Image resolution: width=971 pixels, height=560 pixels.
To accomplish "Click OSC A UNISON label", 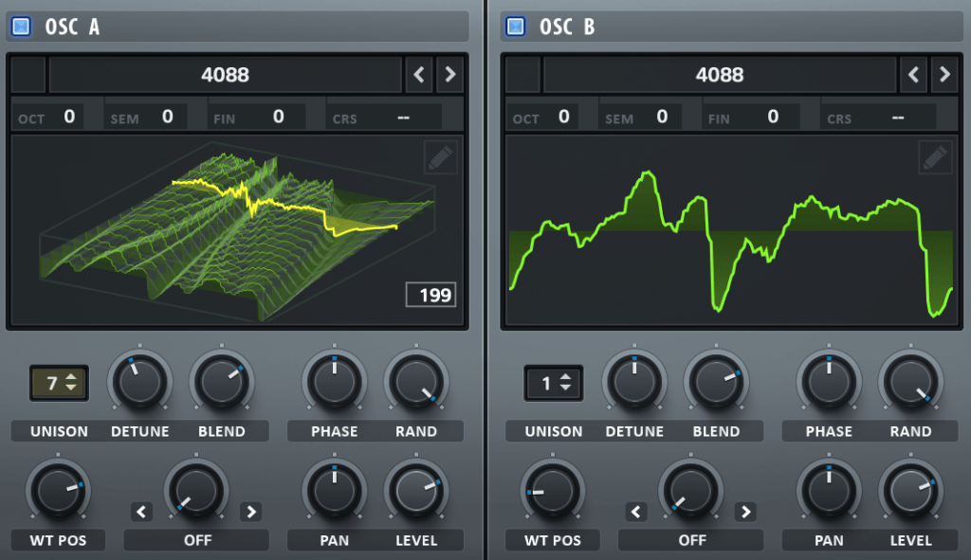I will pos(60,431).
